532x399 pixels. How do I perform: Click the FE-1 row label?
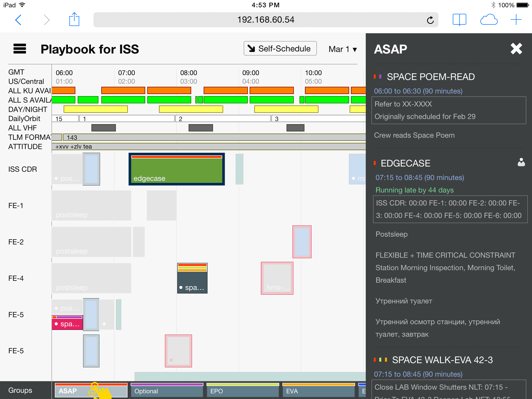point(16,206)
